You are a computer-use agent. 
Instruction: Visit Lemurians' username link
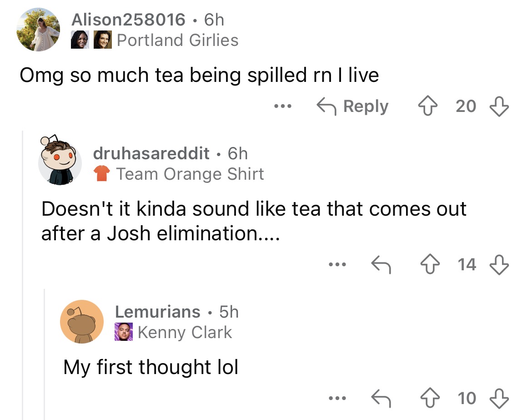[157, 312]
